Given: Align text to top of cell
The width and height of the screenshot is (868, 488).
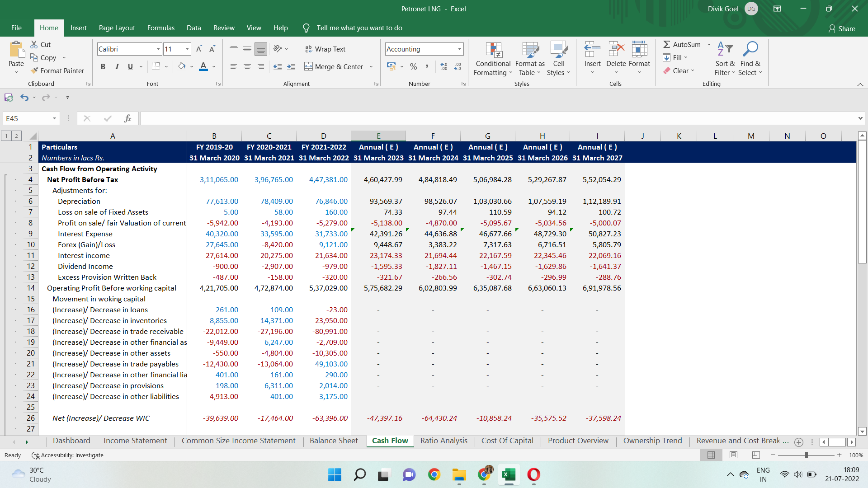Looking at the screenshot, I should tap(234, 49).
